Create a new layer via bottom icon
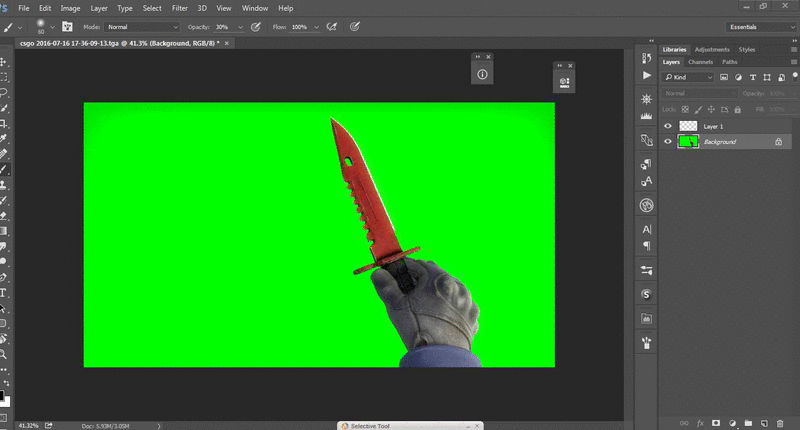This screenshot has height=430, width=800. click(764, 423)
